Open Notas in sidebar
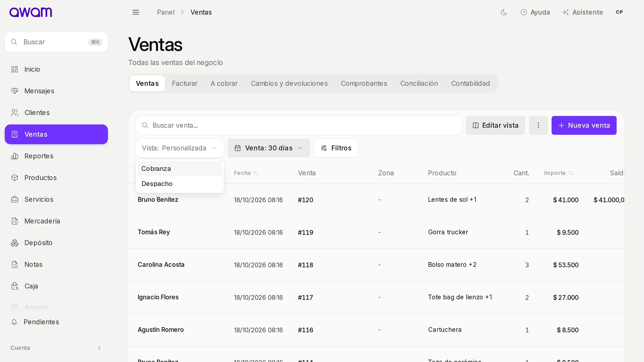644x362 pixels. coord(56,264)
